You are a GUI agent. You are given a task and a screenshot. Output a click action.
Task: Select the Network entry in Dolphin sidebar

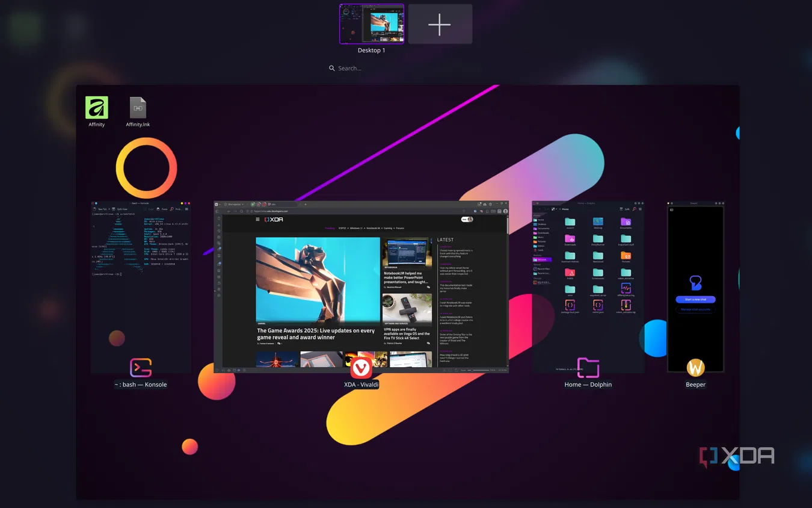click(542, 259)
